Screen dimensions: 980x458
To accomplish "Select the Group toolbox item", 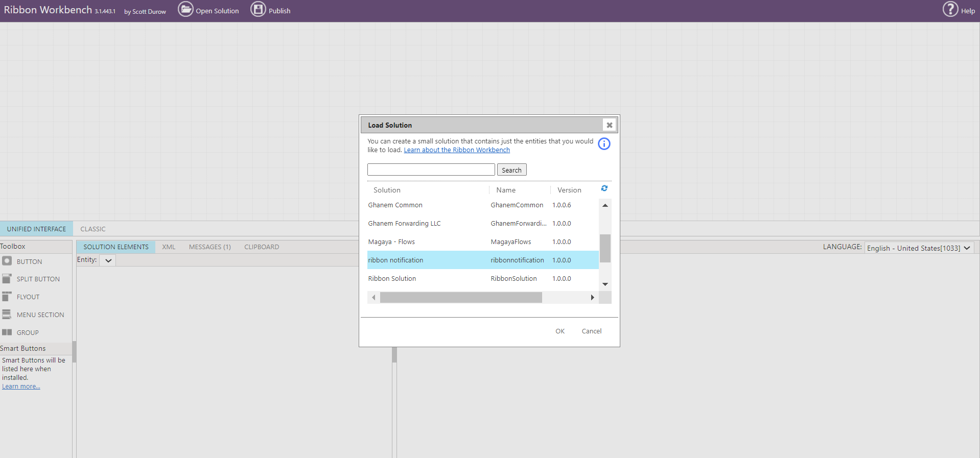I will coord(28,333).
